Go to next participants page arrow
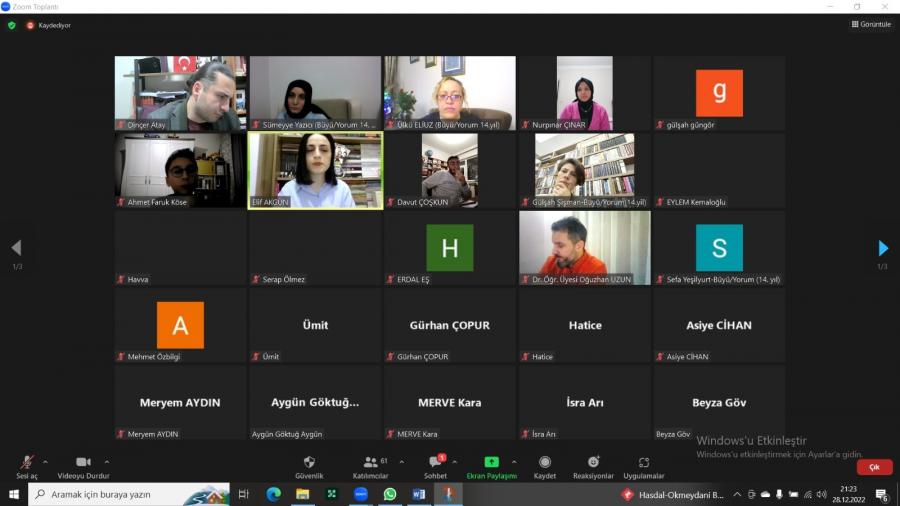The height and width of the screenshot is (506, 900). (883, 248)
